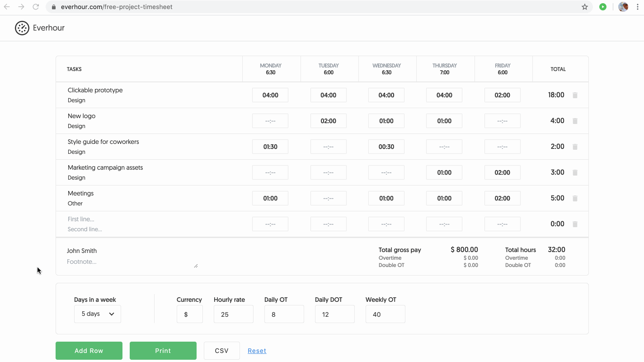Reset the entire timesheet
Viewport: 644px width, 362px height.
point(257,350)
